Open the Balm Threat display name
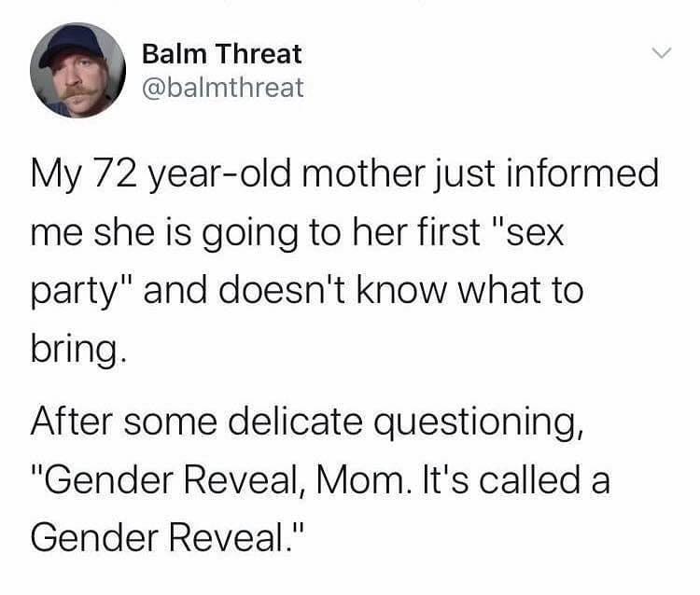 pyautogui.click(x=222, y=54)
